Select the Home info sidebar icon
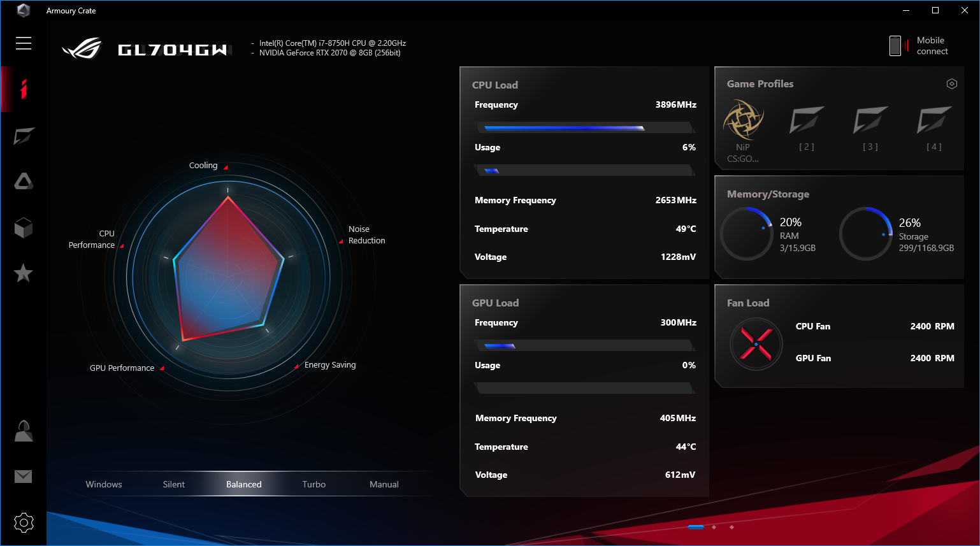 coord(24,89)
